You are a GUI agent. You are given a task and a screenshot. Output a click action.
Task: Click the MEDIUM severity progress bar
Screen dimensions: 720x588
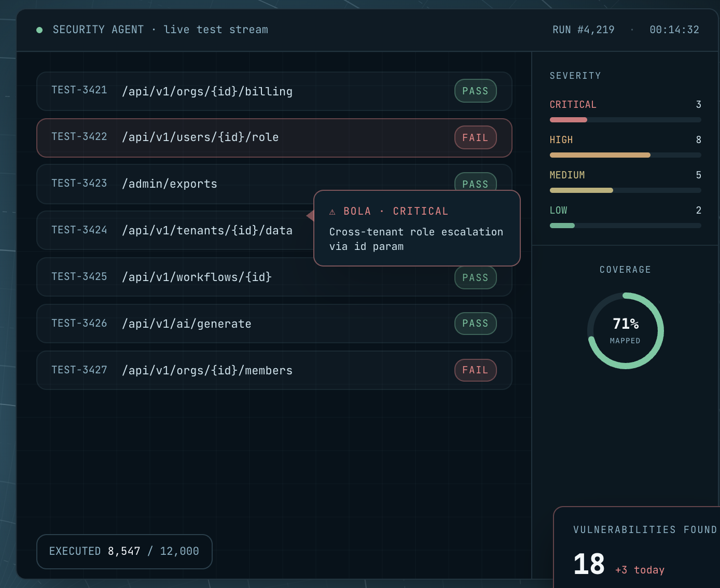626,190
